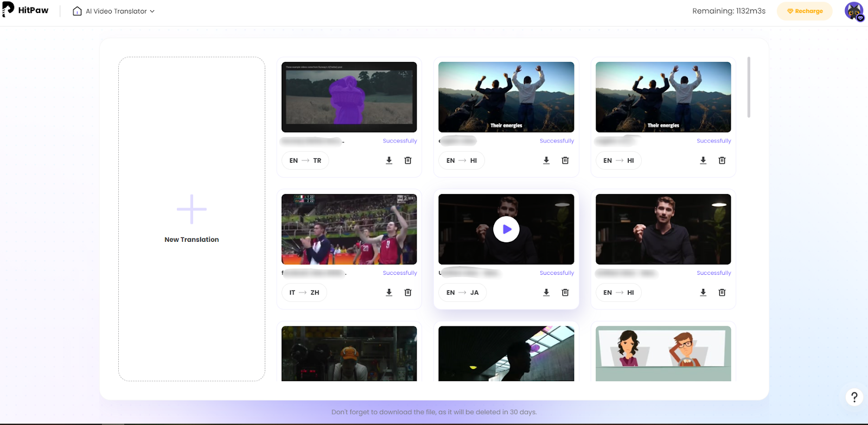Open the cartoon characters video thumbnail
Image resolution: width=868 pixels, height=425 pixels.
coord(663,353)
